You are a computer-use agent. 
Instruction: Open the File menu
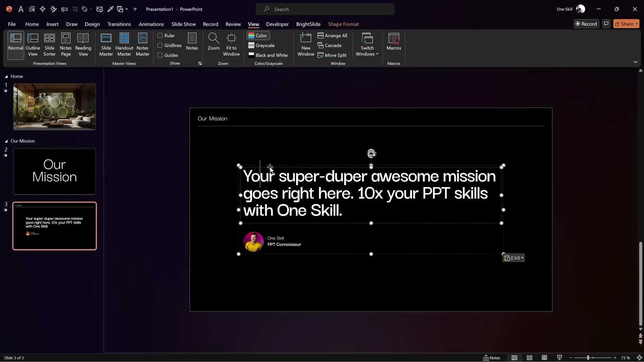[x=12, y=24]
